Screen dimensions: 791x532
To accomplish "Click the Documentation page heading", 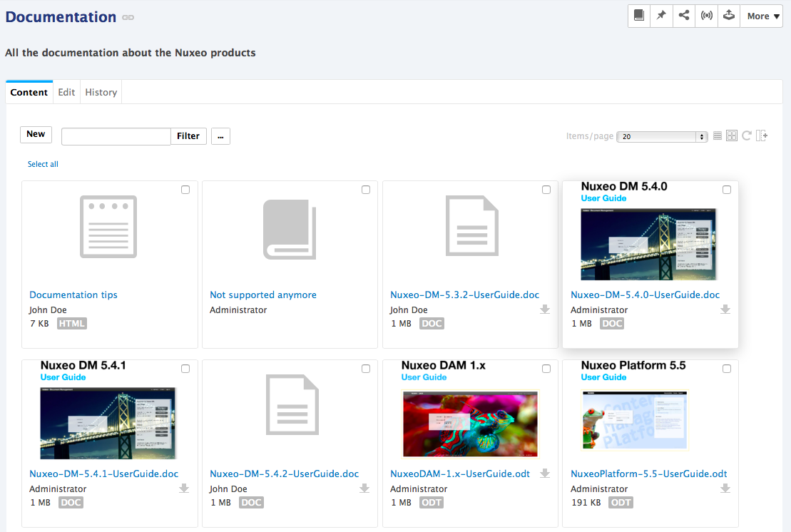I will pyautogui.click(x=61, y=17).
